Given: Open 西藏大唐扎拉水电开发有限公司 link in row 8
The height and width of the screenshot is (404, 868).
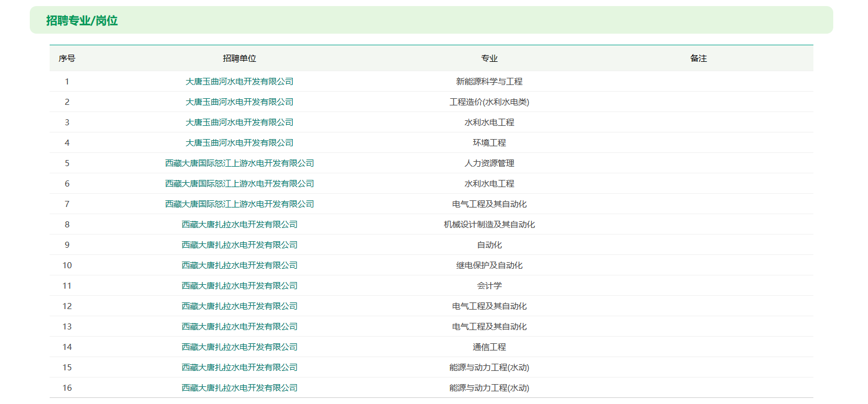Looking at the screenshot, I should pyautogui.click(x=239, y=225).
